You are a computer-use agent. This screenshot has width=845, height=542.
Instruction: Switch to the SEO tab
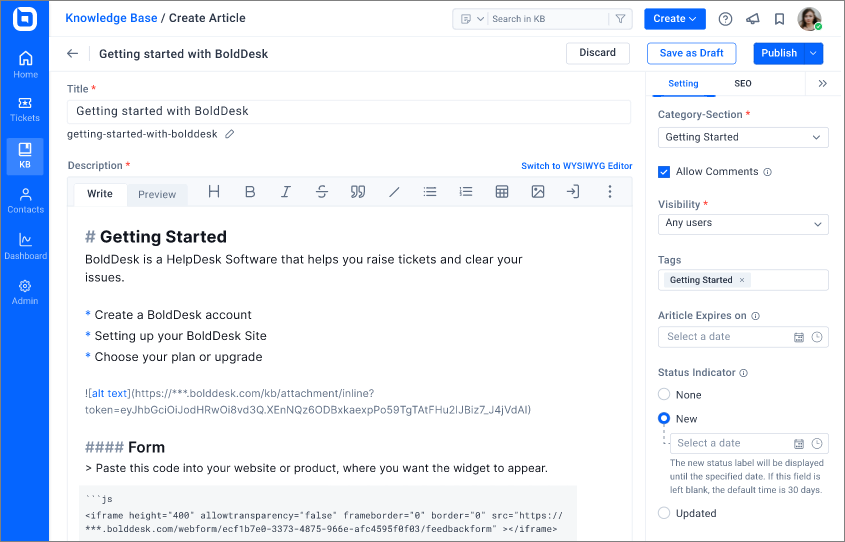coord(743,84)
